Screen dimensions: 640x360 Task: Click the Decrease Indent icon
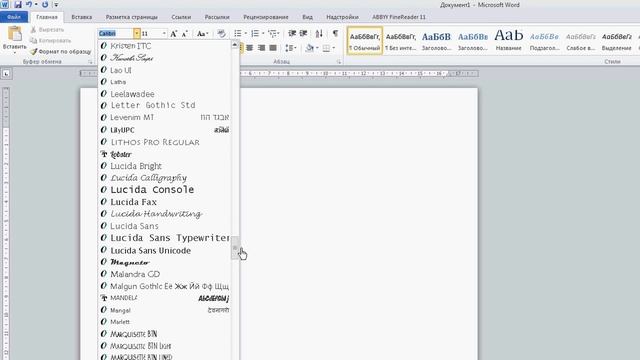pos(292,33)
